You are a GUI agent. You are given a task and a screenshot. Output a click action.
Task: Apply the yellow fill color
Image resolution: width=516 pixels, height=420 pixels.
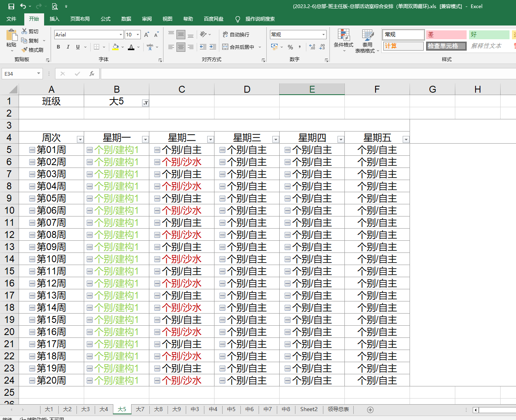116,47
